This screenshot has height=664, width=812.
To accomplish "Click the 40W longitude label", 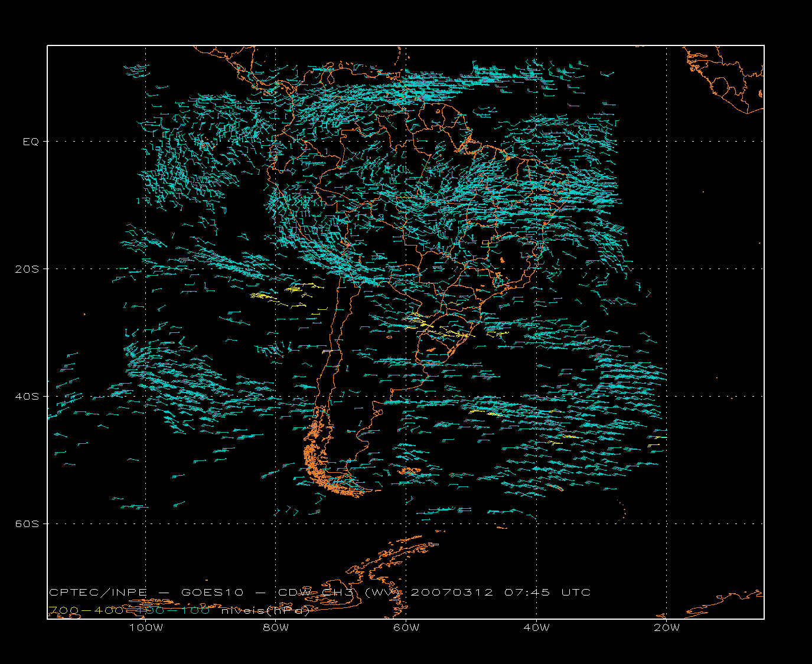I will (x=536, y=627).
